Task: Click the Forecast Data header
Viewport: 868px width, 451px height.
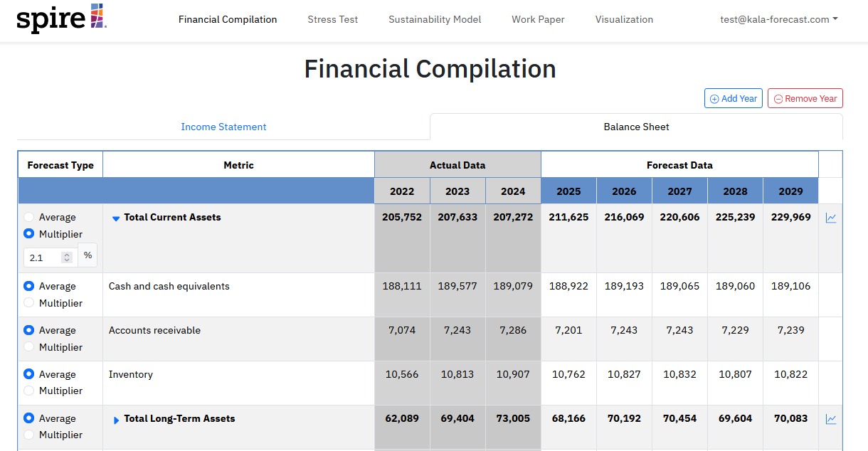Action: [x=679, y=165]
